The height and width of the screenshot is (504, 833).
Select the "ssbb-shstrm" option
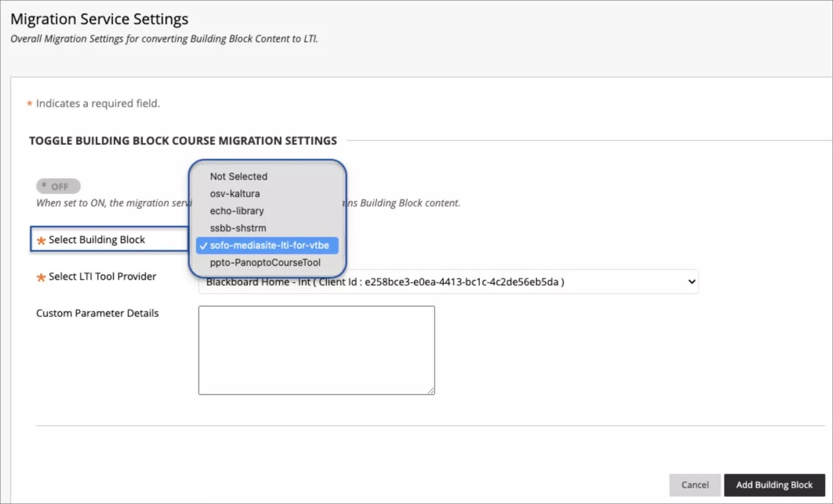[238, 228]
